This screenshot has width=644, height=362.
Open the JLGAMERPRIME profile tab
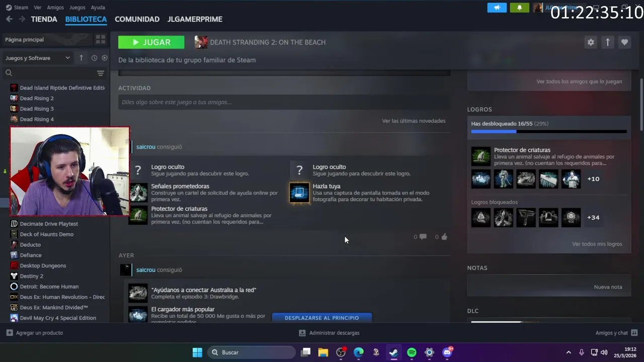coord(195,19)
